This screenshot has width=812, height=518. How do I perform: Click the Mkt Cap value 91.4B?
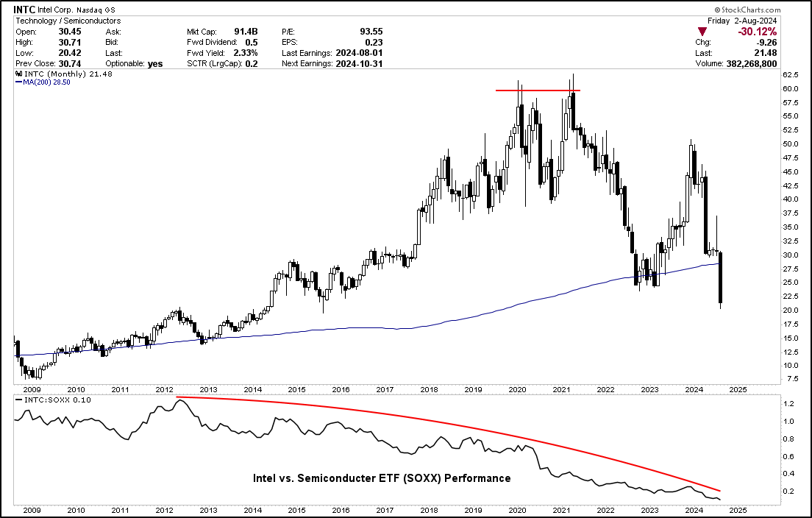coord(246,32)
